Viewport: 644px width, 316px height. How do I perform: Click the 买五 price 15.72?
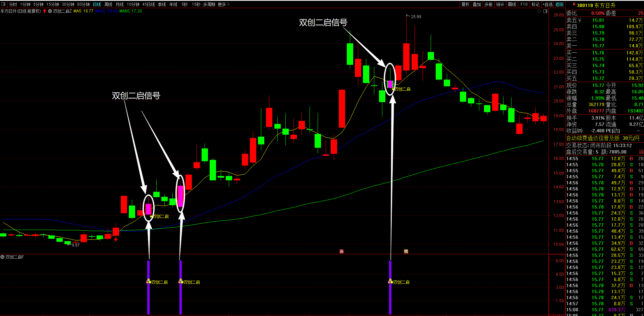coord(598,78)
